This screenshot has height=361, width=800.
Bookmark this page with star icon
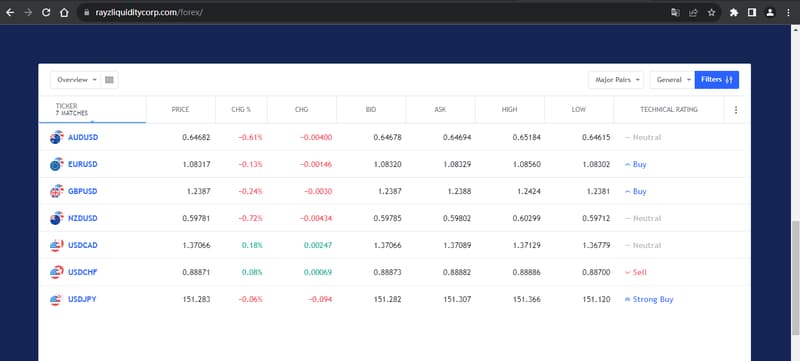point(711,13)
